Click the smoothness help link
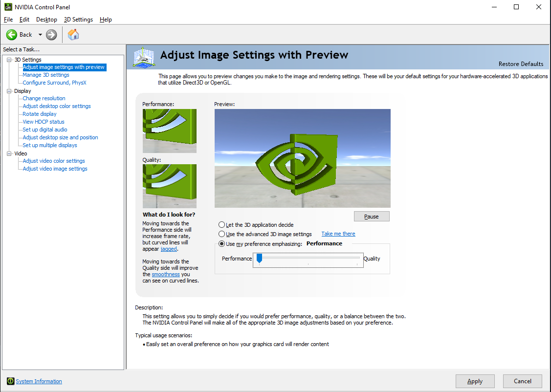Viewport: 551px width, 392px height. click(166, 274)
